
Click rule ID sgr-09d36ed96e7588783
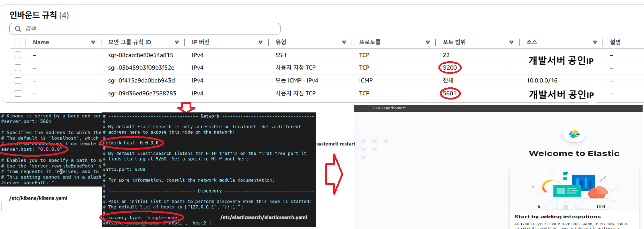[142, 93]
